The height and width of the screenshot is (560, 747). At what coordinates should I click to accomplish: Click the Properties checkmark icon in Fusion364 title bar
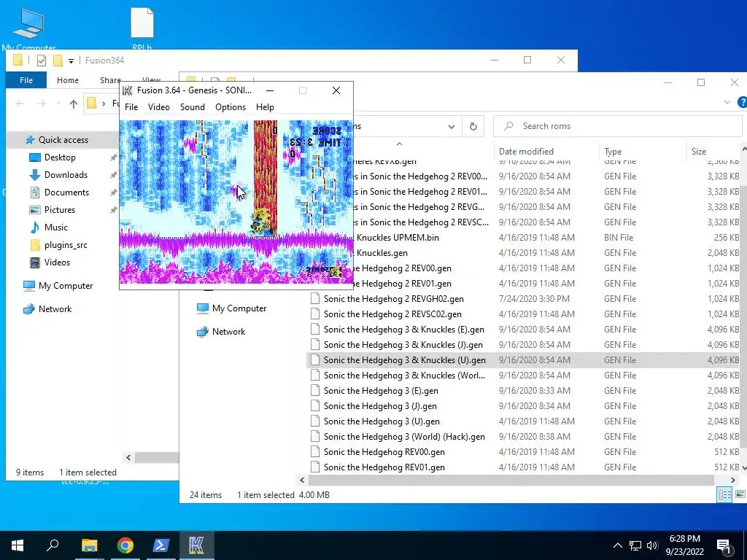click(x=42, y=61)
